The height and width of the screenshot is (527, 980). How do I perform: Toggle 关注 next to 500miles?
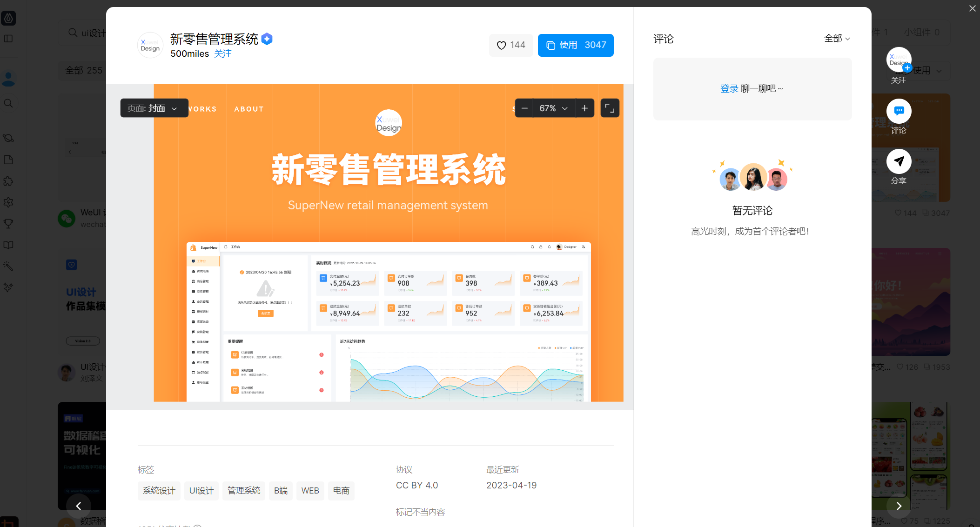coord(223,53)
